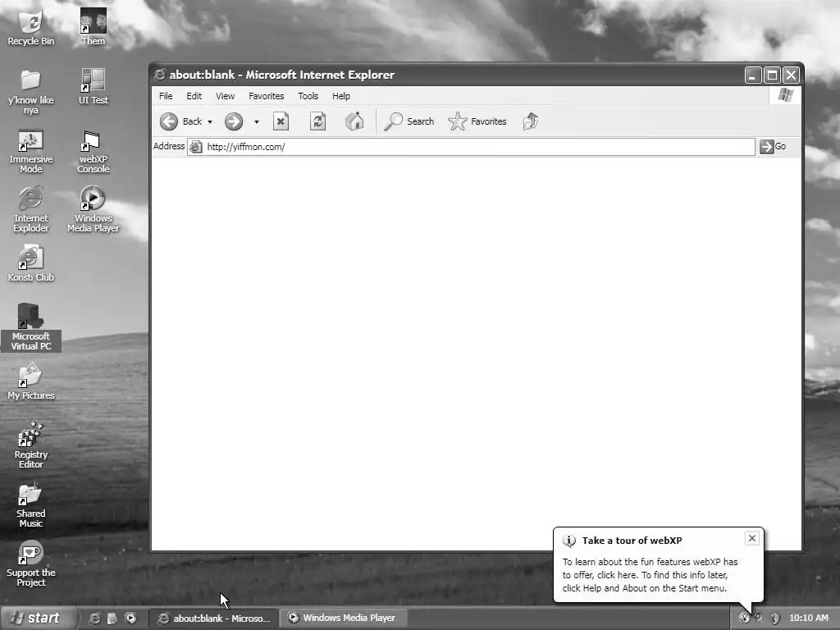Launch Internet Explorer from Quick Launch
The height and width of the screenshot is (630, 840).
(x=94, y=619)
